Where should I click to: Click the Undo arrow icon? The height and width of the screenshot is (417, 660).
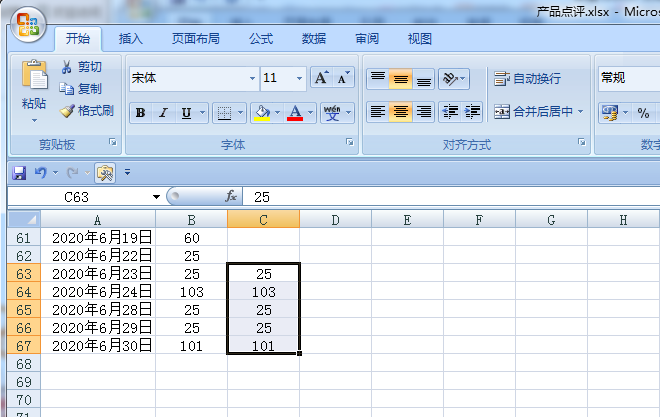(x=40, y=172)
